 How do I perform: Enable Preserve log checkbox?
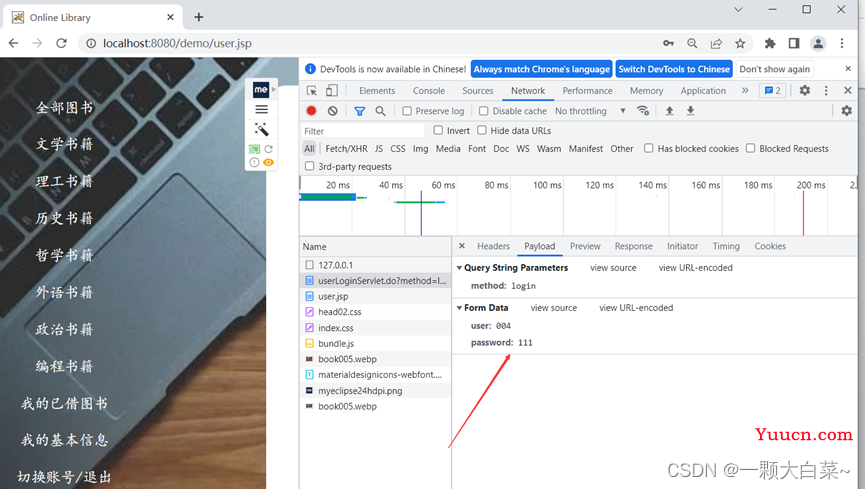[x=407, y=111]
